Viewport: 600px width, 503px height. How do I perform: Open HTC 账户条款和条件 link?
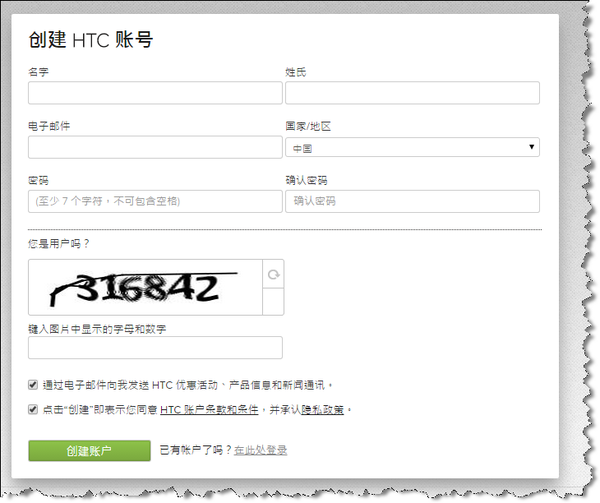(209, 410)
